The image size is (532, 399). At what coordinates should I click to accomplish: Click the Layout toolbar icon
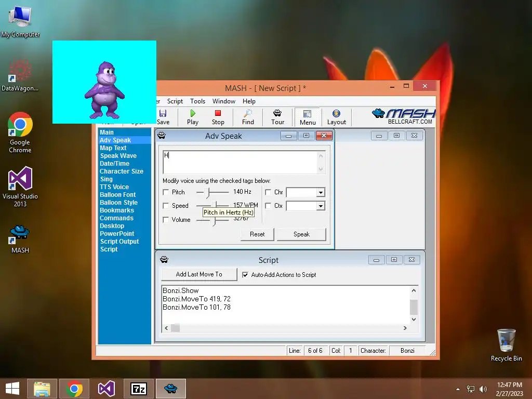click(336, 117)
